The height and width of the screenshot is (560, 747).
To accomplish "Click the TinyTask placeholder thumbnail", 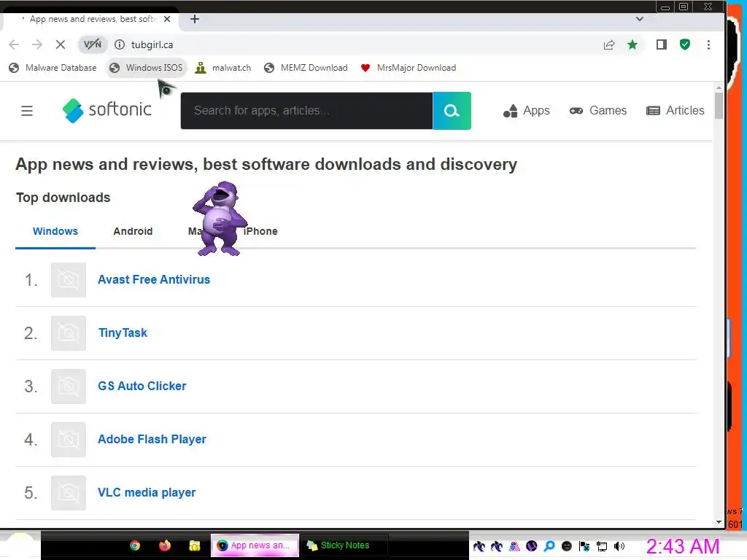I will coord(69,333).
